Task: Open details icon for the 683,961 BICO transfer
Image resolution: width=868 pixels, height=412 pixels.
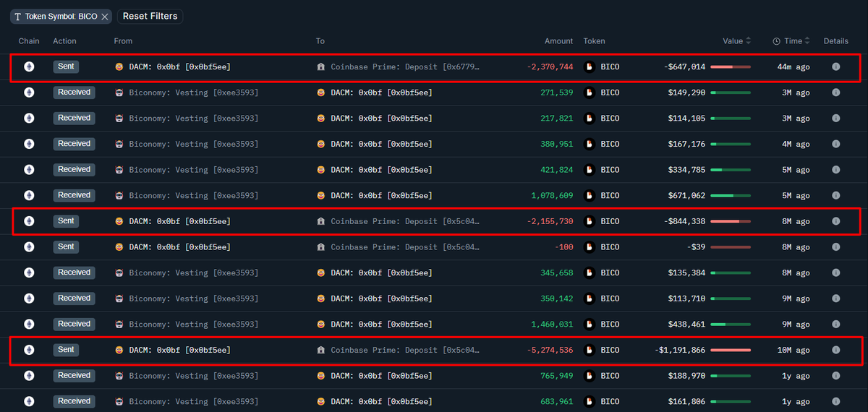Action: point(835,401)
